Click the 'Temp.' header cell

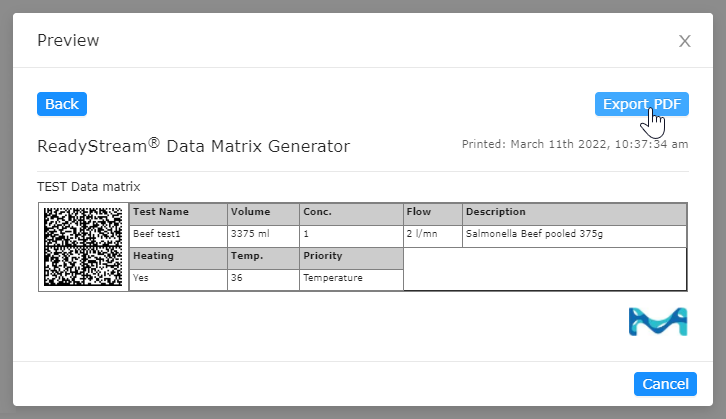pyautogui.click(x=263, y=258)
